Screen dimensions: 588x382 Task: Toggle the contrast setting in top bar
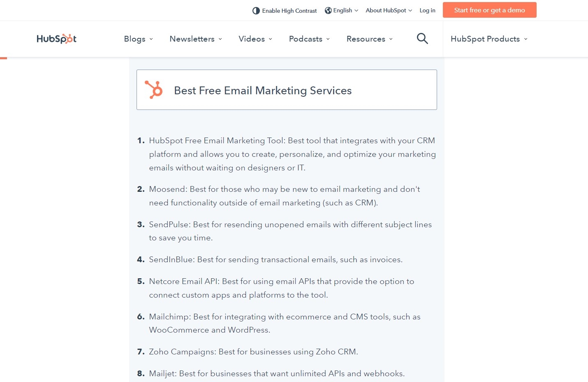[284, 10]
